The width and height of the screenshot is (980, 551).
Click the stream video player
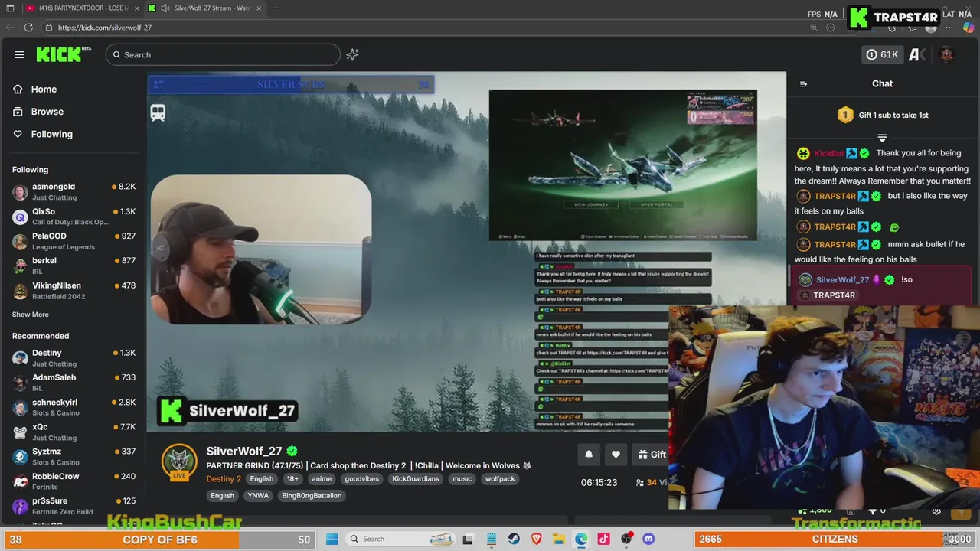point(466,253)
